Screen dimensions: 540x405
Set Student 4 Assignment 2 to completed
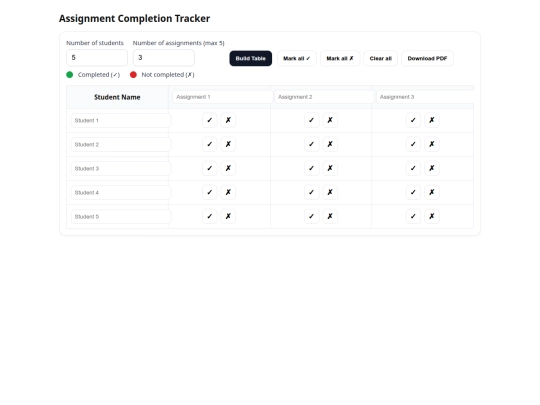click(311, 193)
